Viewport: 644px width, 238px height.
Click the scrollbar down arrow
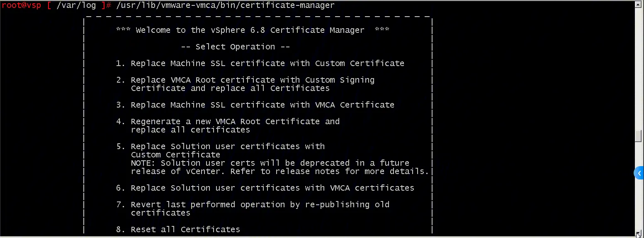point(639,234)
